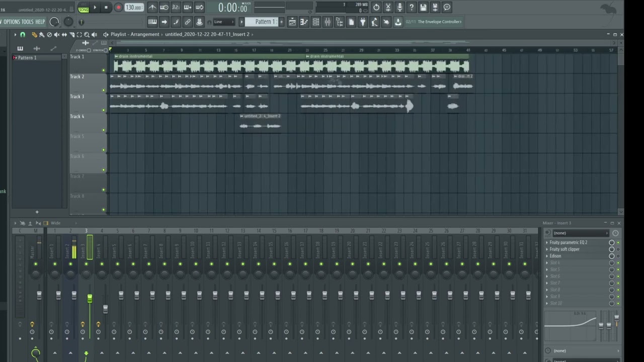Click the plugin picker plug icon

(x=363, y=22)
